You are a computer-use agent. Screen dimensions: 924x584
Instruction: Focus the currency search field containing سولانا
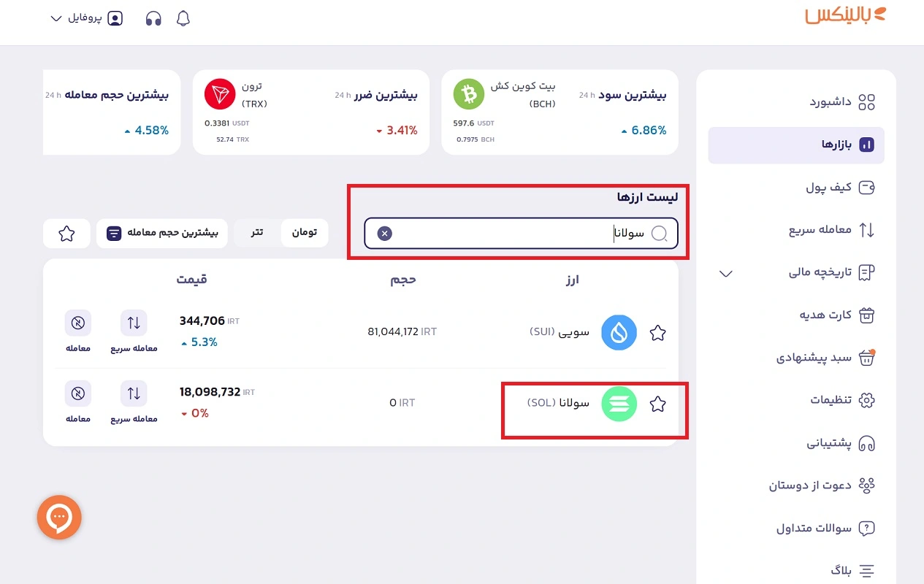(521, 234)
